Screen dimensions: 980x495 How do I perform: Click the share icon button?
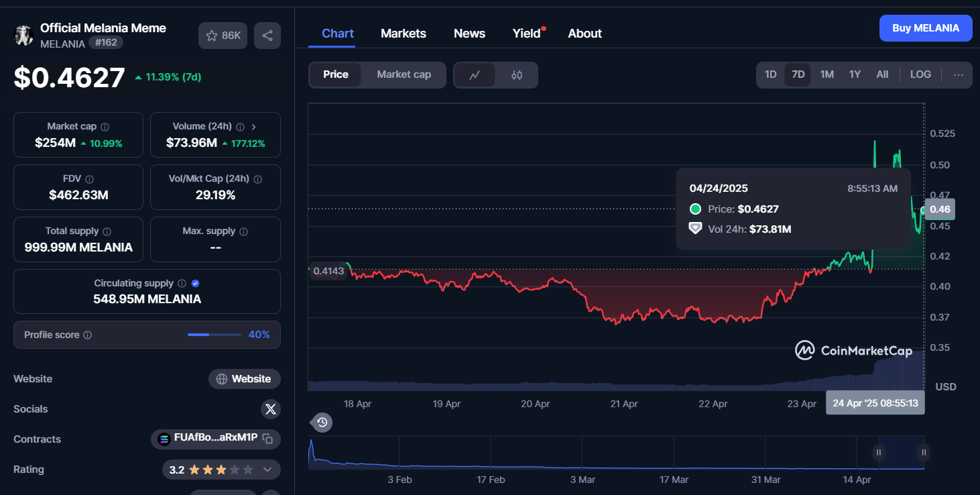267,36
